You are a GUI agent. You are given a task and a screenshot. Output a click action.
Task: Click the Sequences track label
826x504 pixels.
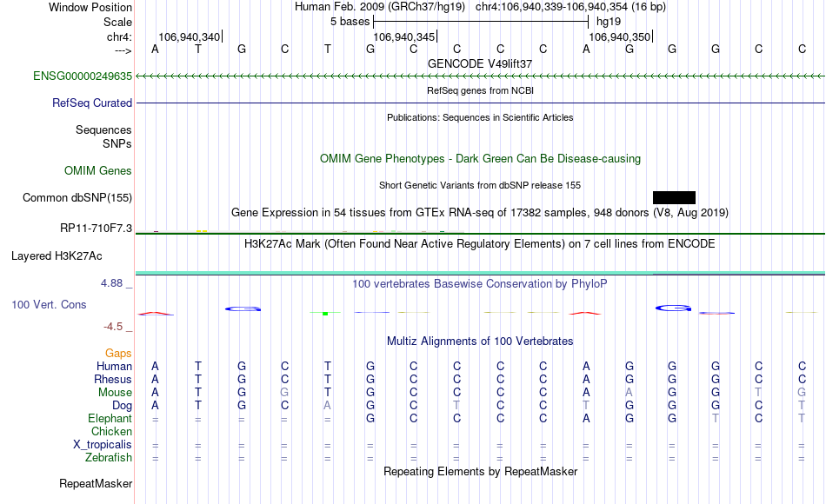coord(103,129)
